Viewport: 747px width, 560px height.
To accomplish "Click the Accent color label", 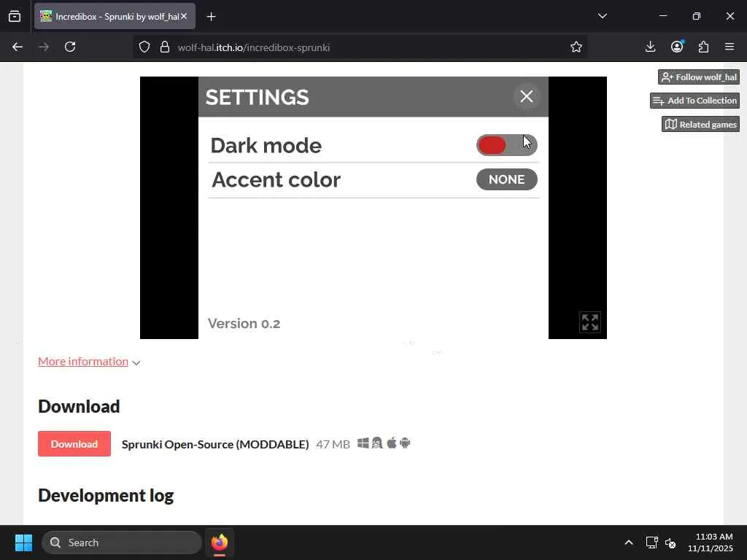I will point(276,179).
